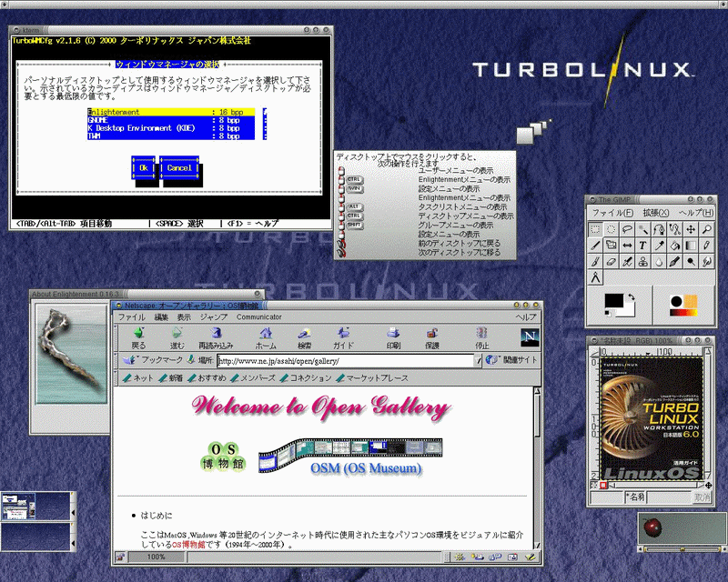The width and height of the screenshot is (728, 582).
Task: Select the Bucket Fill tool
Action: [674, 246]
